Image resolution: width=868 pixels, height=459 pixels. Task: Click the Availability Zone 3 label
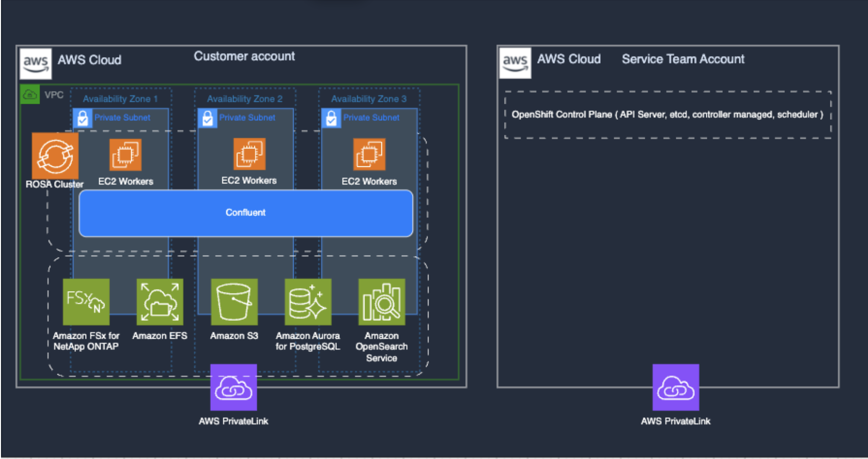pos(369,99)
